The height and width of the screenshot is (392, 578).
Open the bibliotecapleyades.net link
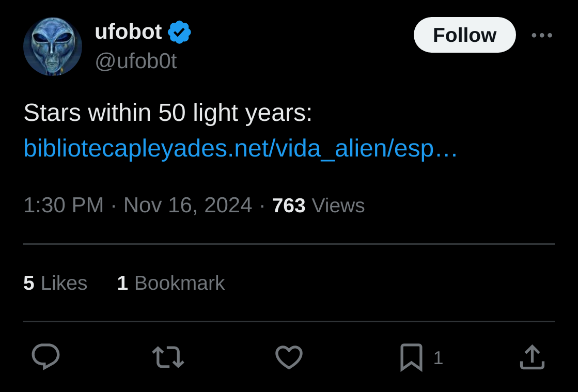click(240, 148)
